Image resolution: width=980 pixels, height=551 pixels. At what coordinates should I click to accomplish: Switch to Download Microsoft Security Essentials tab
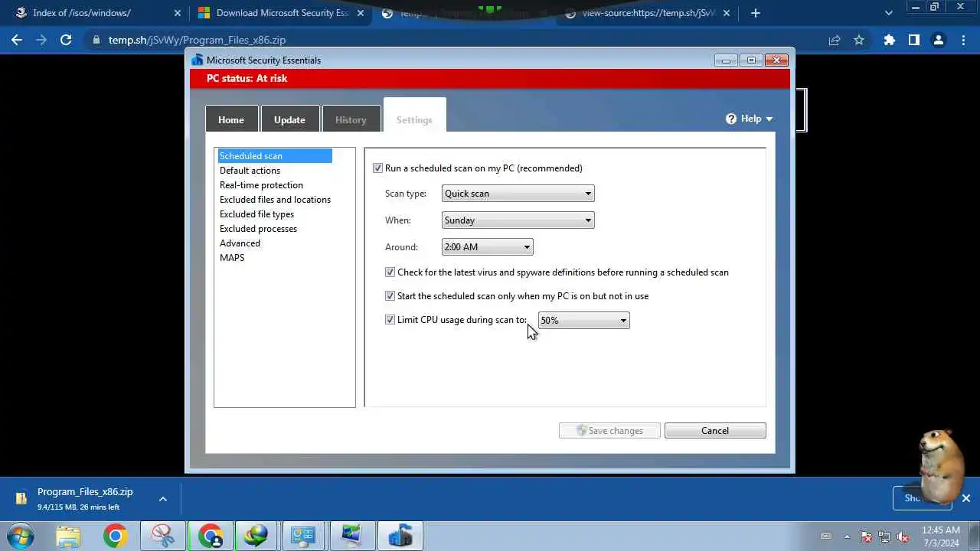coord(280,13)
